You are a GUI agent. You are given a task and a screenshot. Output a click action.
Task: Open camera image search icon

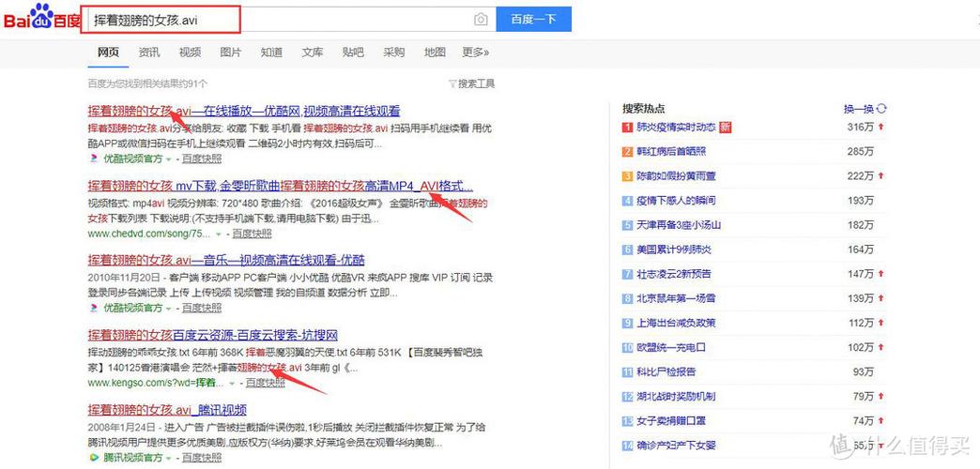coord(480,20)
